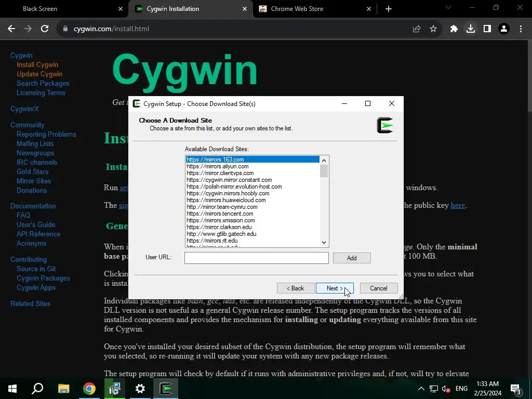Open the taskbar clock showing 1:33 AM

click(x=487, y=389)
